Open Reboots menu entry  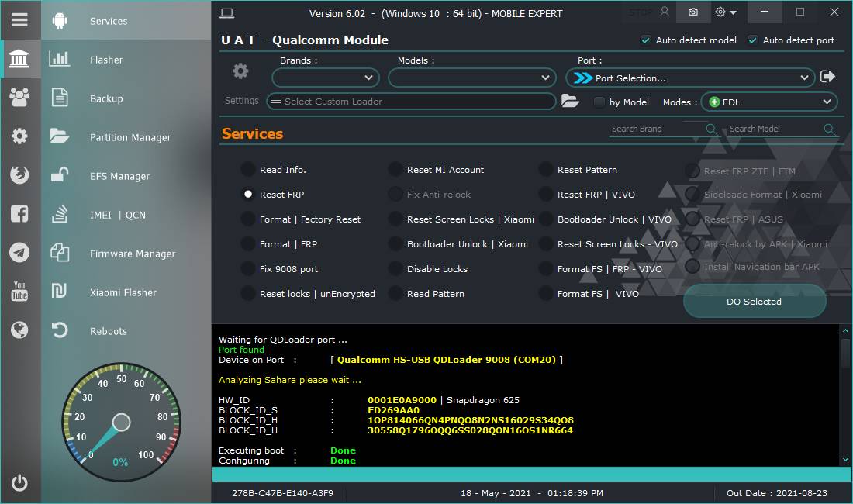[109, 331]
